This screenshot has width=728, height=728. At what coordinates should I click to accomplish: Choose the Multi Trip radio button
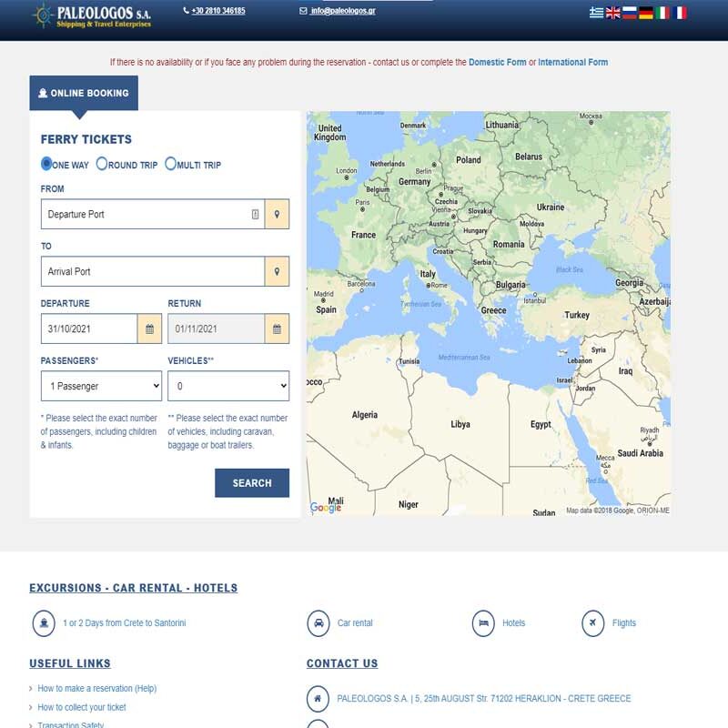click(x=171, y=165)
